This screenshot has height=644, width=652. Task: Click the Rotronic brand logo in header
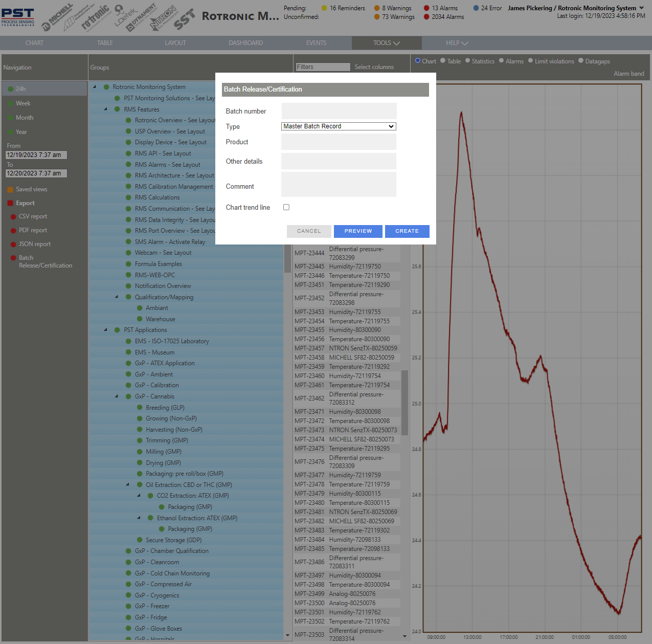coord(96,18)
